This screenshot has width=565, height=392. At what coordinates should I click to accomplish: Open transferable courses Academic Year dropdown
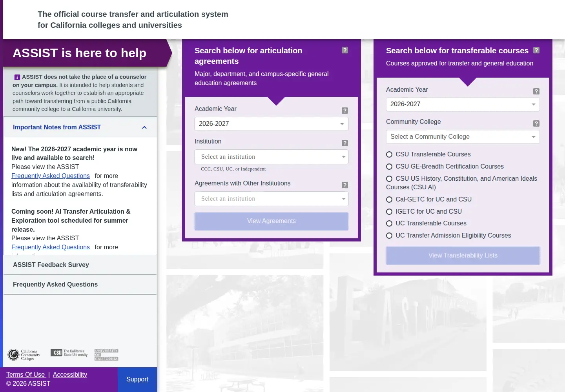coord(463,104)
